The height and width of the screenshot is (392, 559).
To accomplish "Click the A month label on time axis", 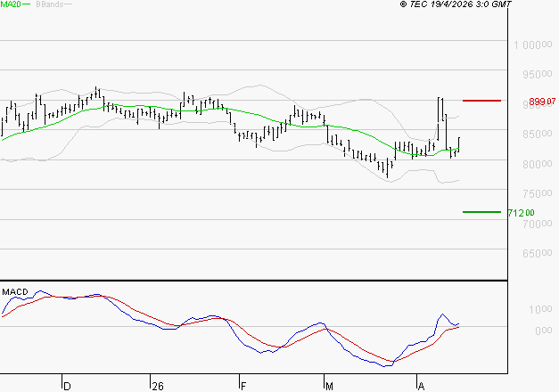I will (x=420, y=386).
